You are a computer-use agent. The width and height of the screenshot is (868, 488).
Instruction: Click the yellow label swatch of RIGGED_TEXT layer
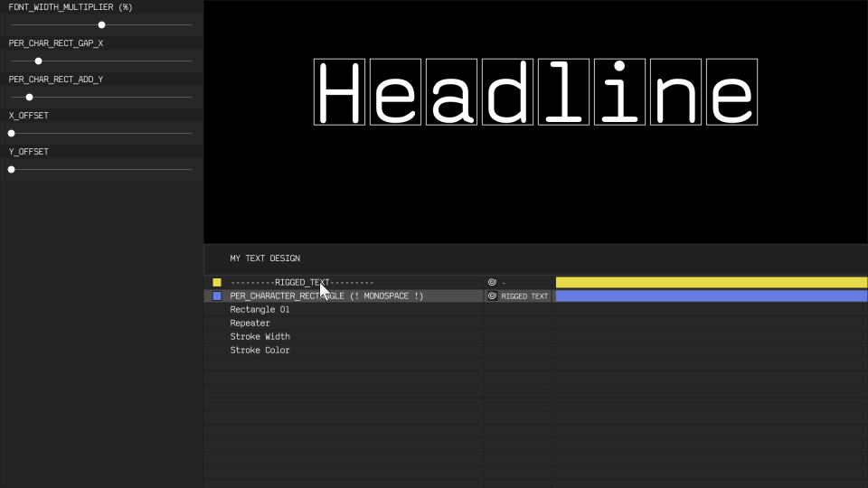(217, 282)
